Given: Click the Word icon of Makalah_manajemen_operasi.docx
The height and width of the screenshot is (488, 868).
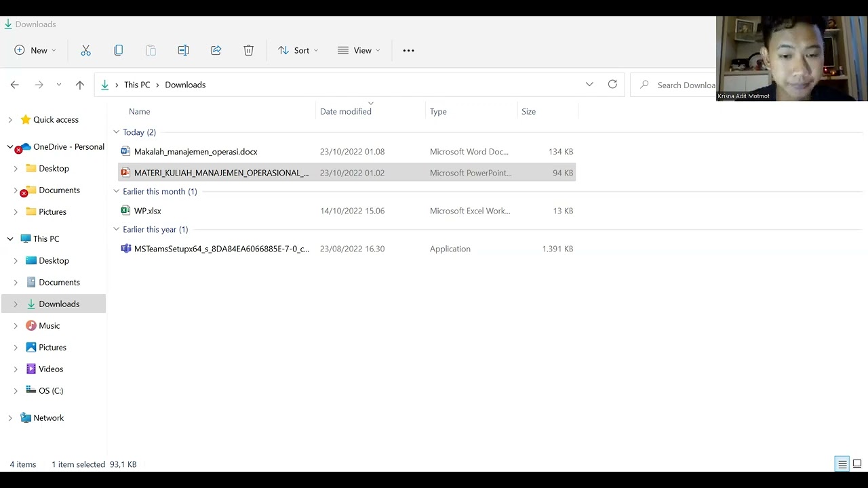Looking at the screenshot, I should pos(125,151).
